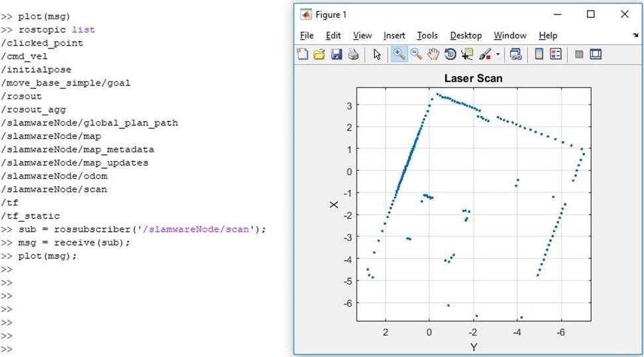Maximize the Figure 1 window
The width and height of the screenshot is (644, 357).
590,15
